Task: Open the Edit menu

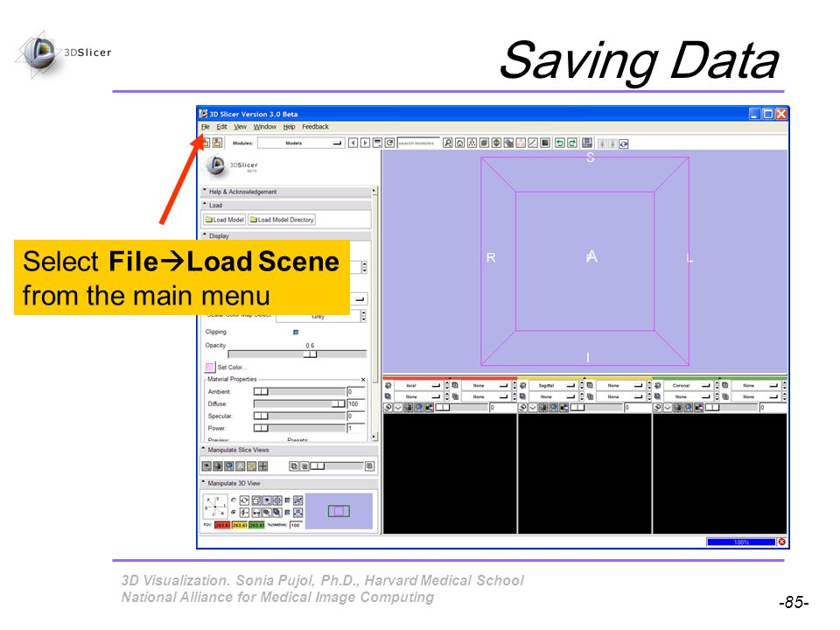Action: tap(221, 127)
